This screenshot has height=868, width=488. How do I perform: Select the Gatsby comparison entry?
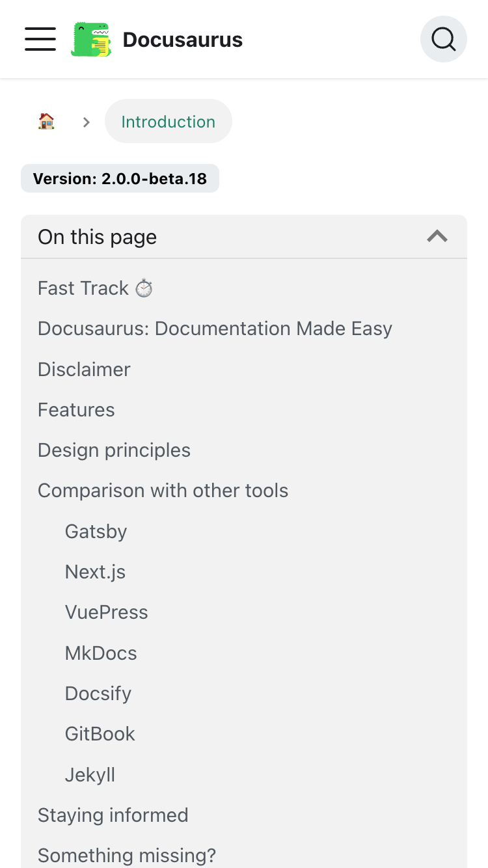pos(96,531)
